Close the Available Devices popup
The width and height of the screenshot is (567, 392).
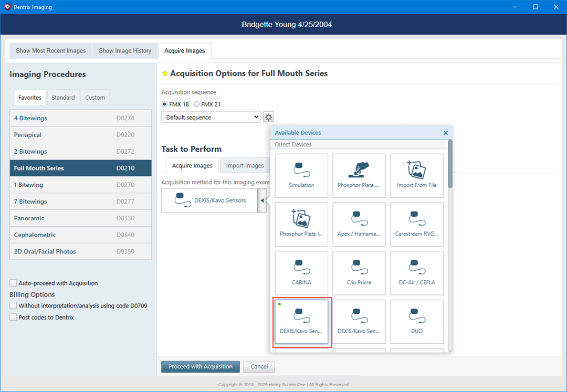pyautogui.click(x=446, y=133)
